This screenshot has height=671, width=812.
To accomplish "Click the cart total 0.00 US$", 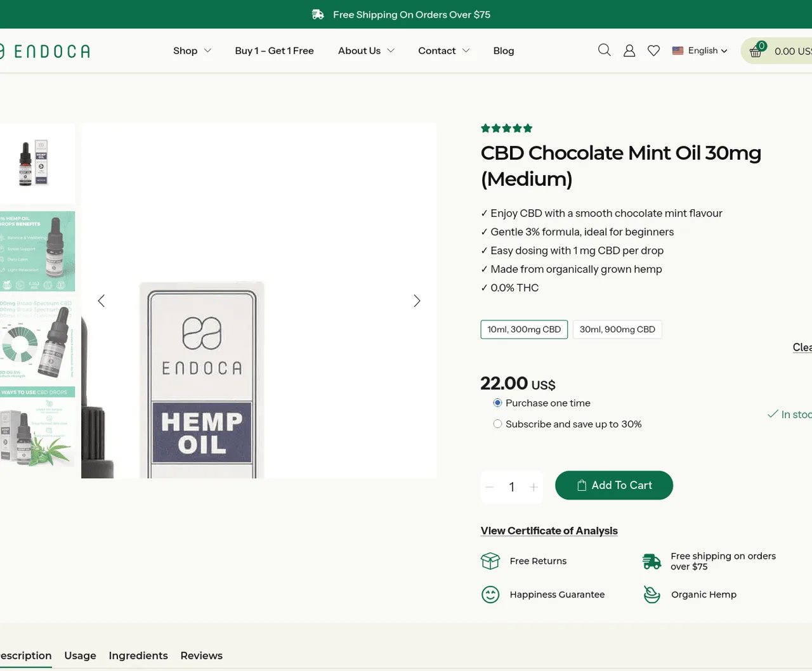I will tap(793, 51).
